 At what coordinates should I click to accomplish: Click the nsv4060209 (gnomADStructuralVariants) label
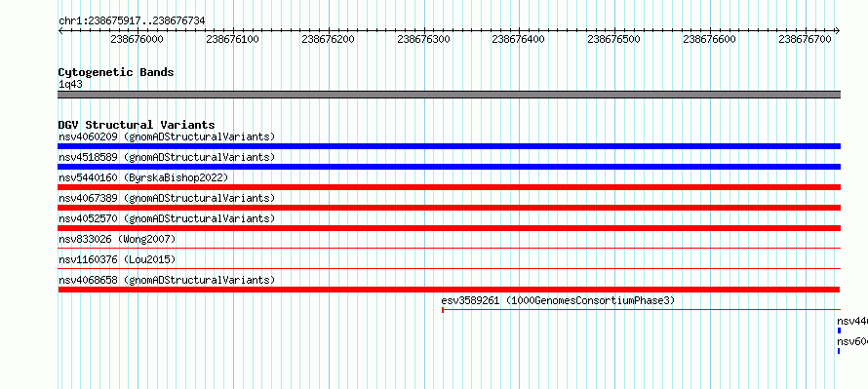167,136
